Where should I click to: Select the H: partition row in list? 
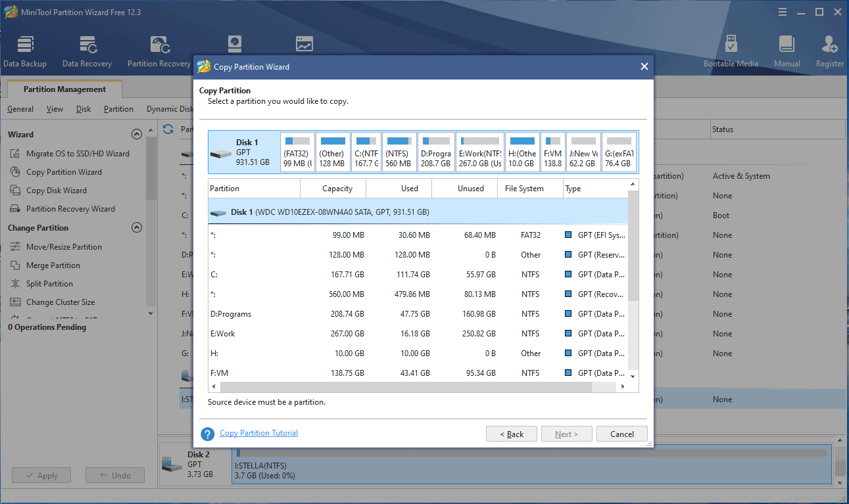point(418,353)
